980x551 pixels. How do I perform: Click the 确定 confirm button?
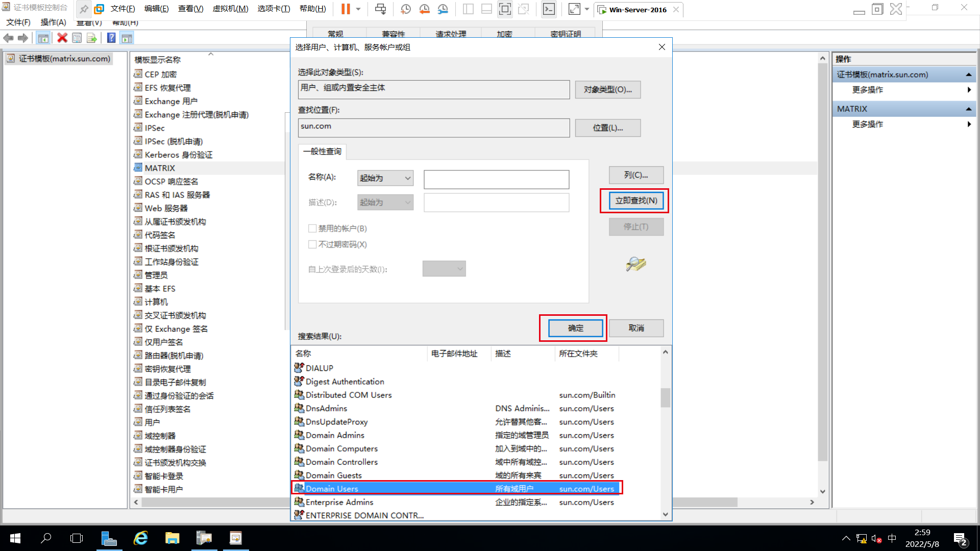pyautogui.click(x=575, y=328)
